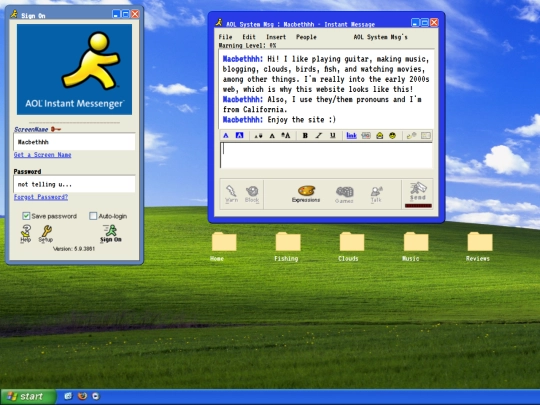Open the Insert menu in Instant Message

(276, 37)
